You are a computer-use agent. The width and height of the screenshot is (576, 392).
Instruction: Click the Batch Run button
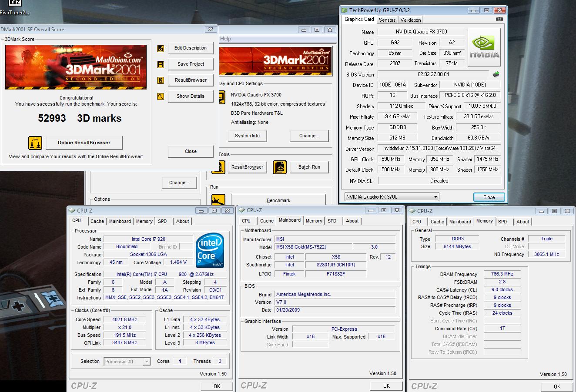tap(309, 167)
